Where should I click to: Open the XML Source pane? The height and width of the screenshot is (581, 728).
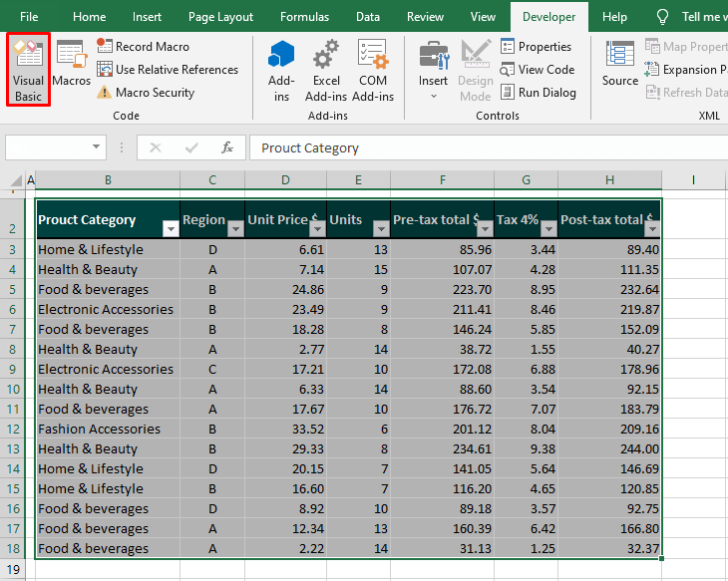click(620, 64)
